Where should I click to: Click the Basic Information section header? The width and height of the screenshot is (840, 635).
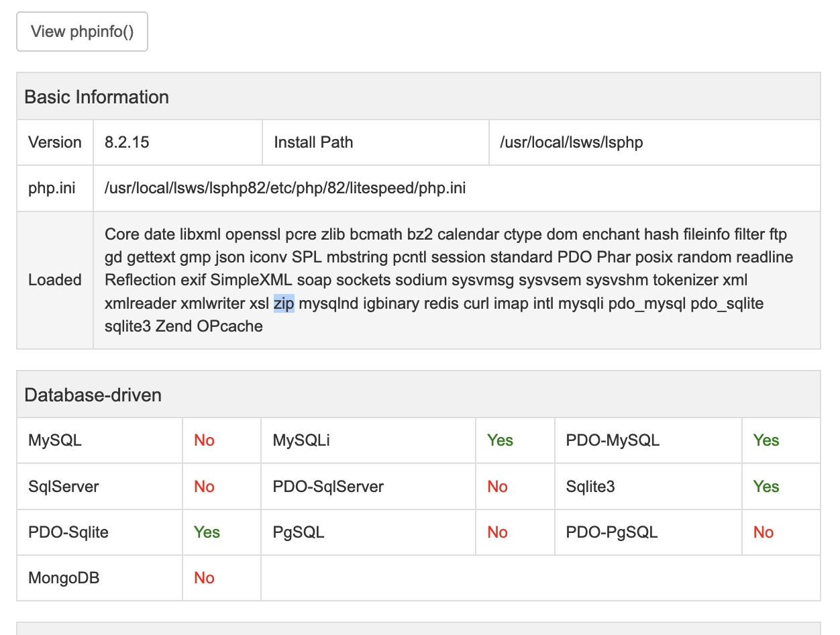click(x=97, y=97)
